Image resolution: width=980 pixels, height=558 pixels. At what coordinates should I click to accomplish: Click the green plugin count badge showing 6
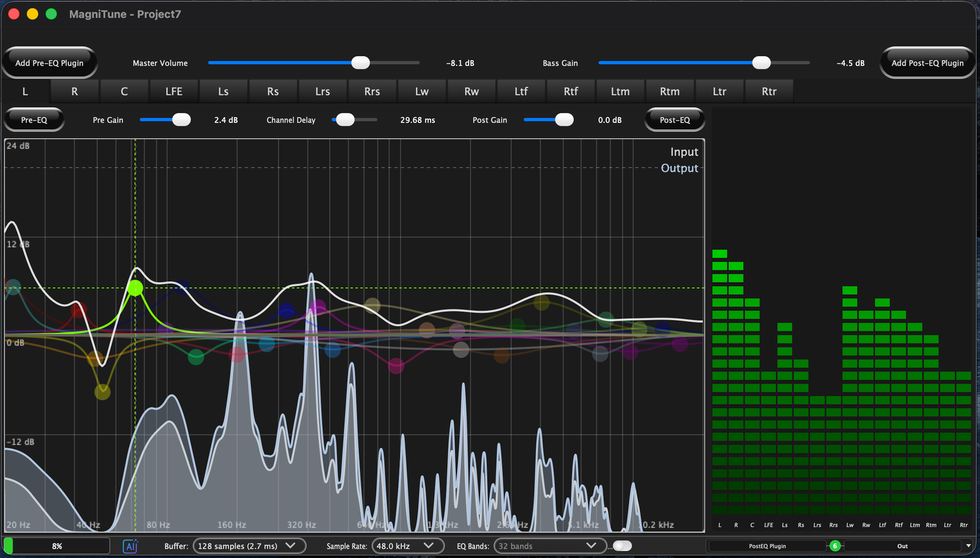click(835, 545)
